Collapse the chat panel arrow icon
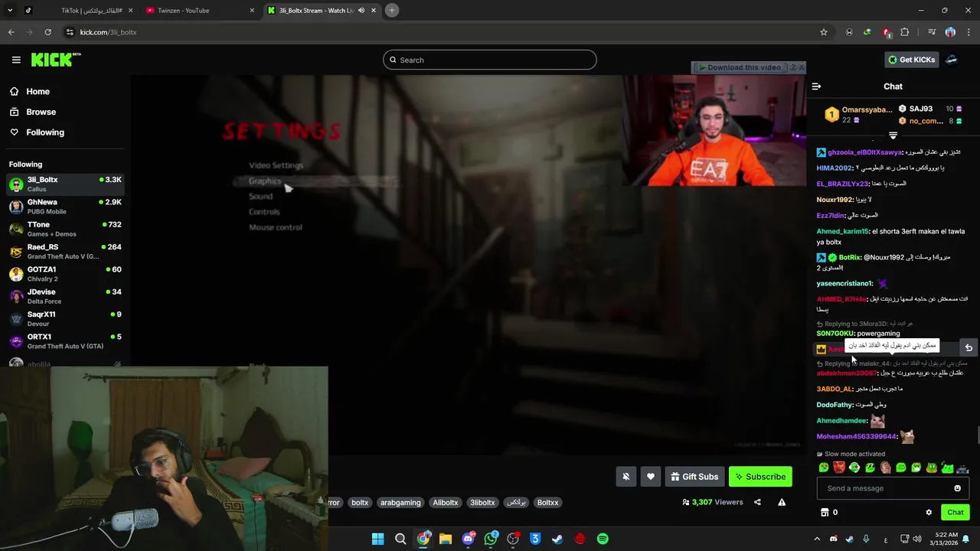The width and height of the screenshot is (980, 551). [x=816, y=86]
